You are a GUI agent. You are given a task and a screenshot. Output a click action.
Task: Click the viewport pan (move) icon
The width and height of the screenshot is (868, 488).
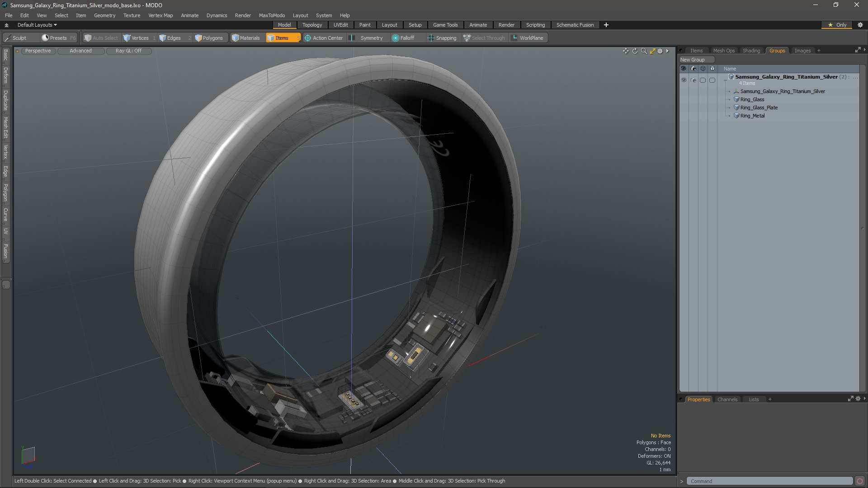tap(626, 51)
